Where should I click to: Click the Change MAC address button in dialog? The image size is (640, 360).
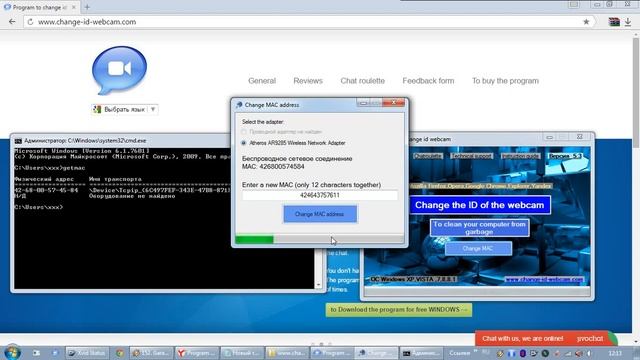click(320, 214)
